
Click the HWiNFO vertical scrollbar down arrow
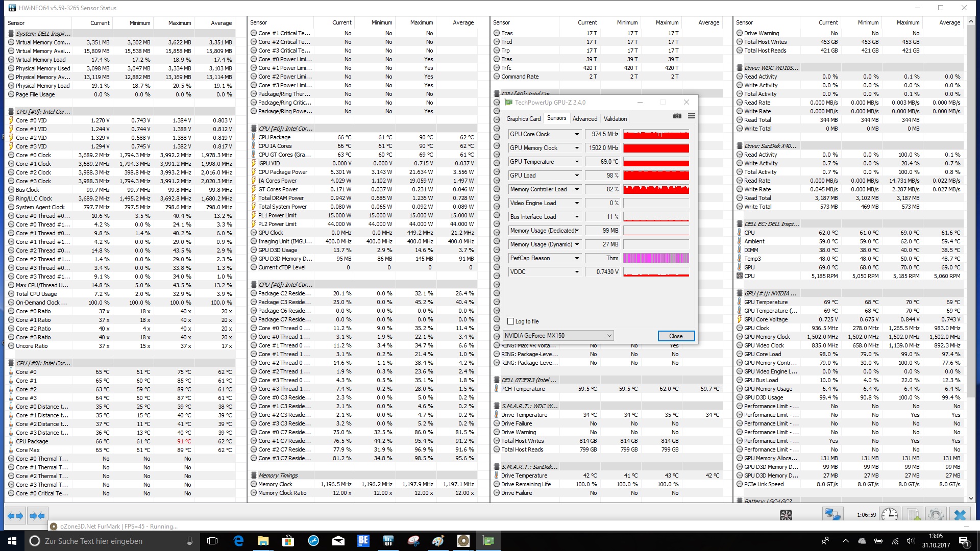[x=970, y=498]
